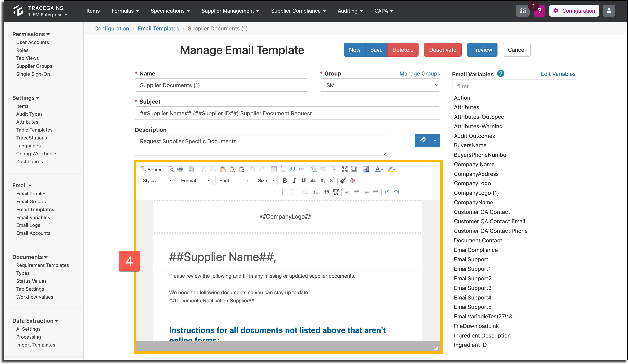Open the Supplier Compliance menu
Viewport: 628px width, 364px height.
click(298, 11)
